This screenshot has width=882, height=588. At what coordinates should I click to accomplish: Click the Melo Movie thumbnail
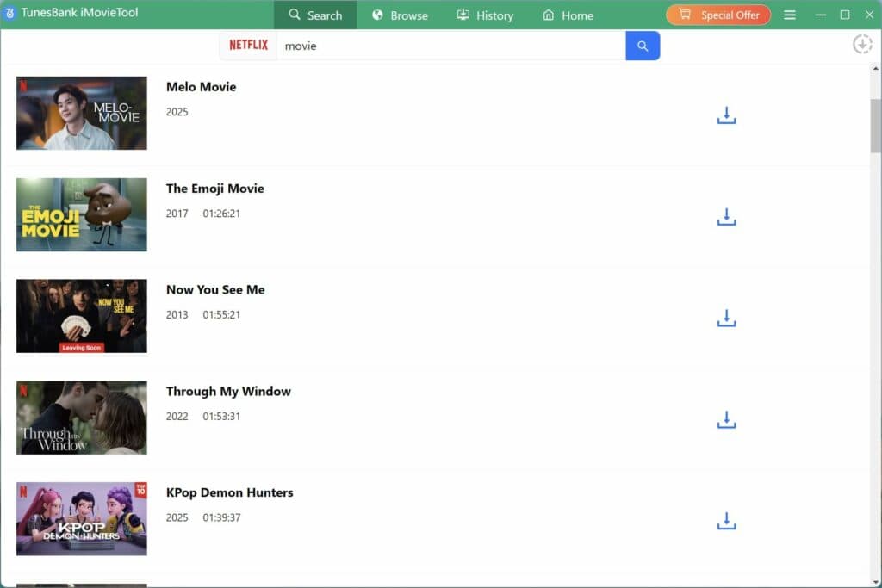81,113
